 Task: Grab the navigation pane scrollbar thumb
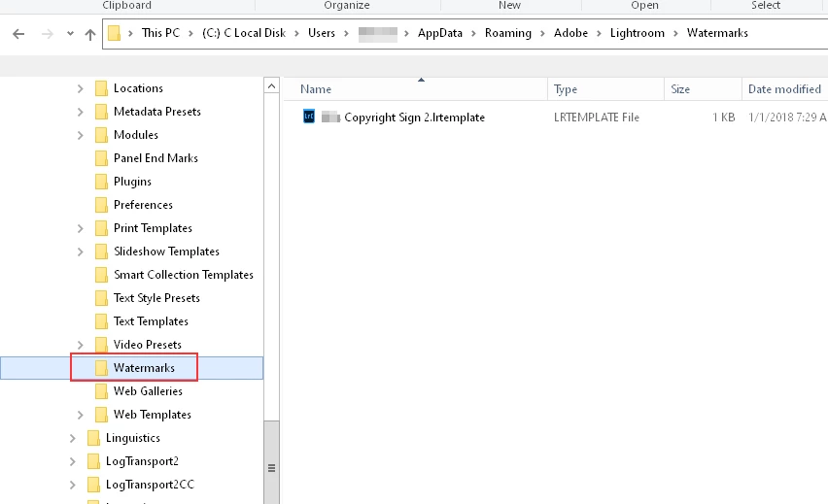271,463
